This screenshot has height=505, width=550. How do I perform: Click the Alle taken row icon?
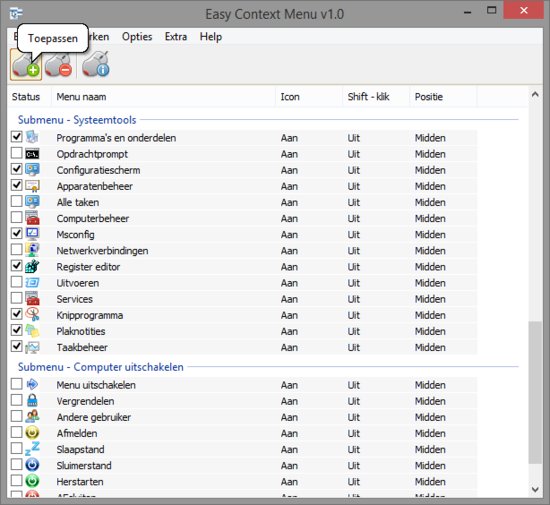(x=32, y=202)
